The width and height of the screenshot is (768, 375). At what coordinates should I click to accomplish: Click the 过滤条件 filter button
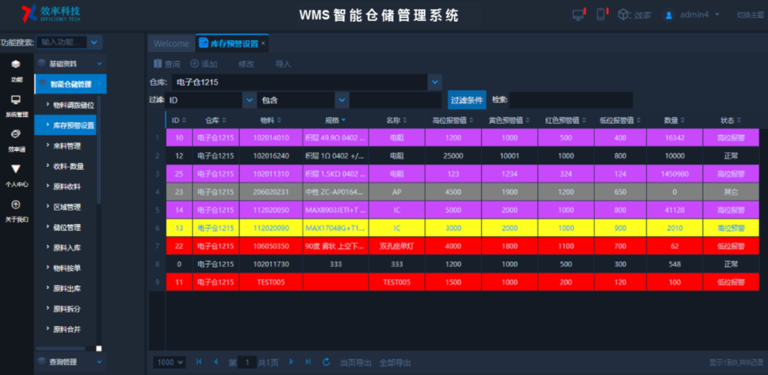pyautogui.click(x=467, y=100)
